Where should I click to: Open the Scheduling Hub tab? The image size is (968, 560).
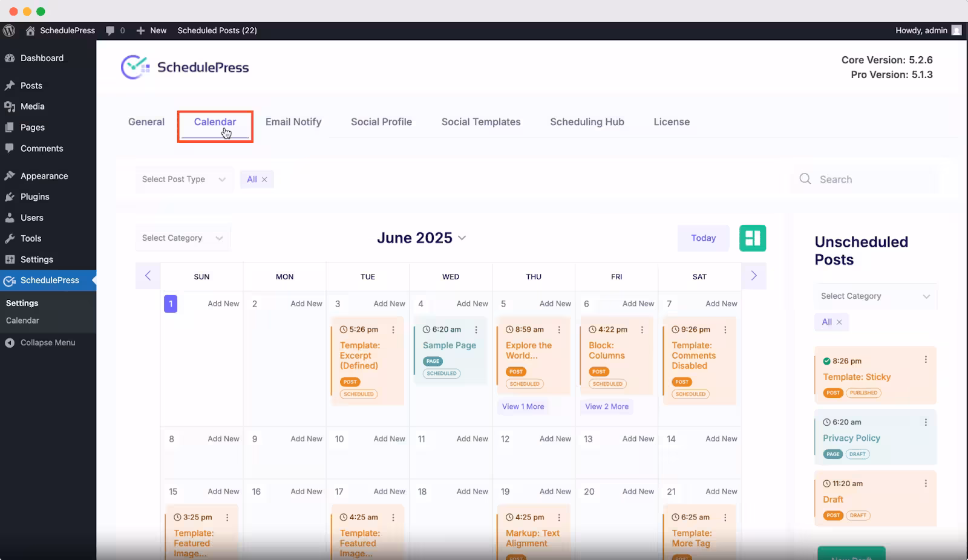click(x=587, y=122)
